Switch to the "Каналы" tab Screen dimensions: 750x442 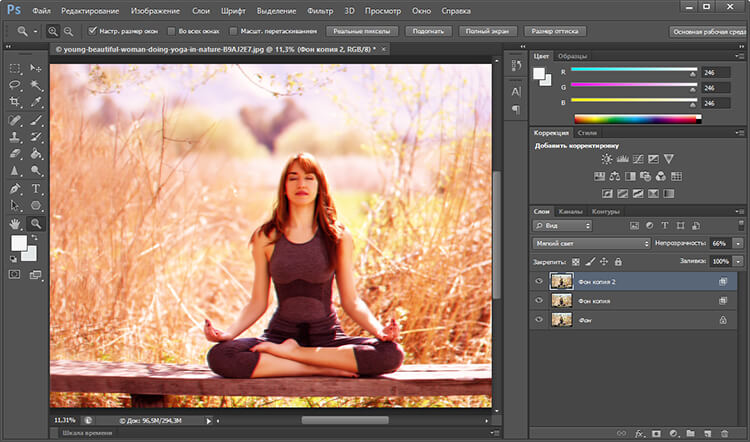[571, 211]
